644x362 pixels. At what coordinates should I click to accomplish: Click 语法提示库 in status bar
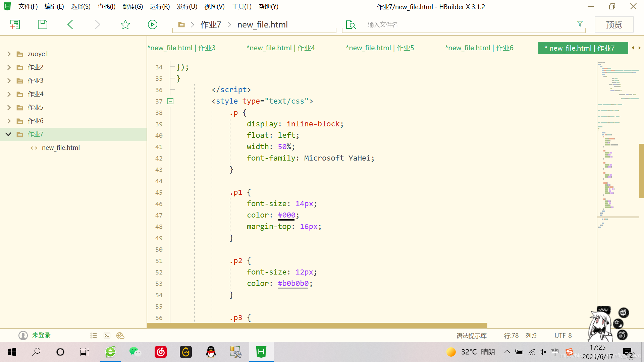(x=471, y=336)
